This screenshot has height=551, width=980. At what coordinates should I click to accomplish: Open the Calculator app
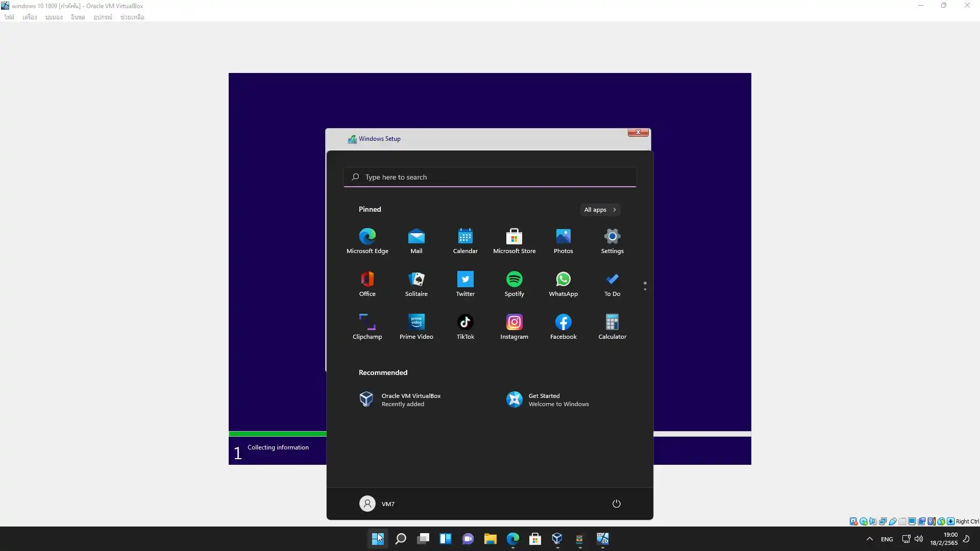point(612,327)
